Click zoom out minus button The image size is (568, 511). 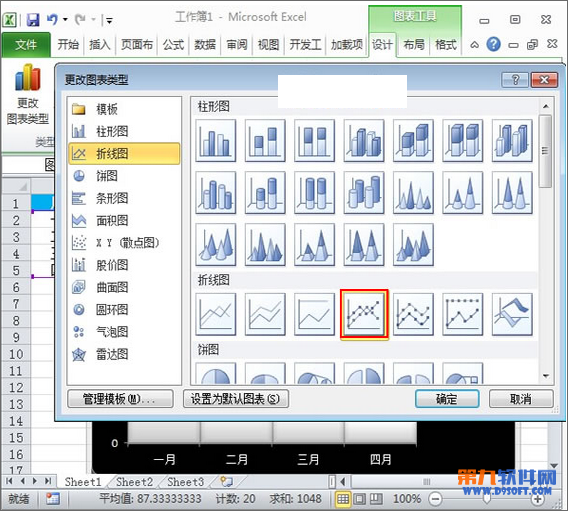(435, 499)
